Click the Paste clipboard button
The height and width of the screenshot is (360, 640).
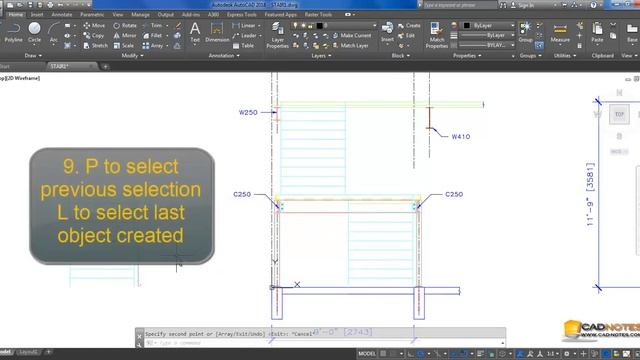coord(597,33)
